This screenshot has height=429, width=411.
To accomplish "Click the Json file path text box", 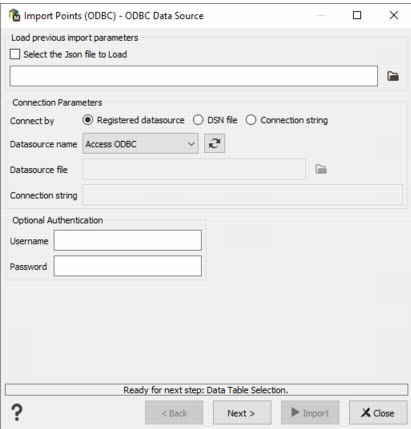I will point(194,76).
